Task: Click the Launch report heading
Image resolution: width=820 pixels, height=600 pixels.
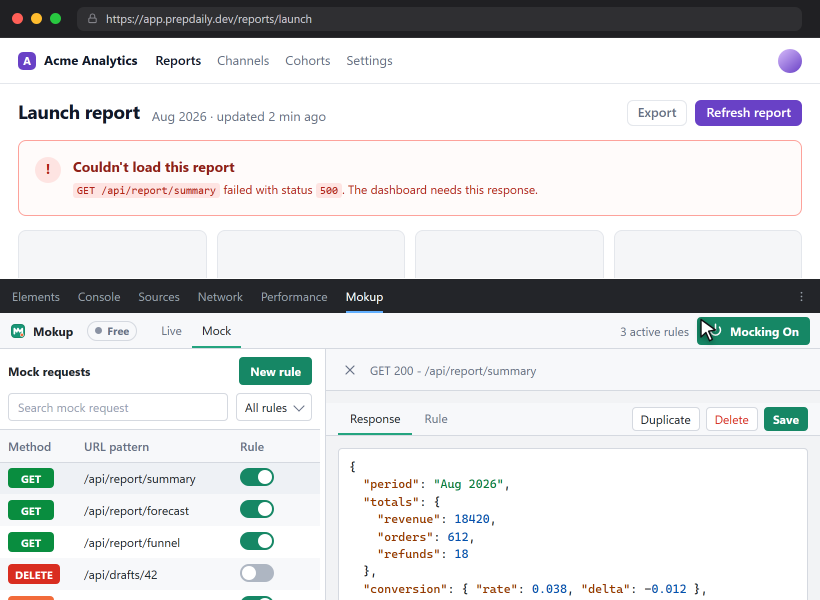Action: point(79,113)
